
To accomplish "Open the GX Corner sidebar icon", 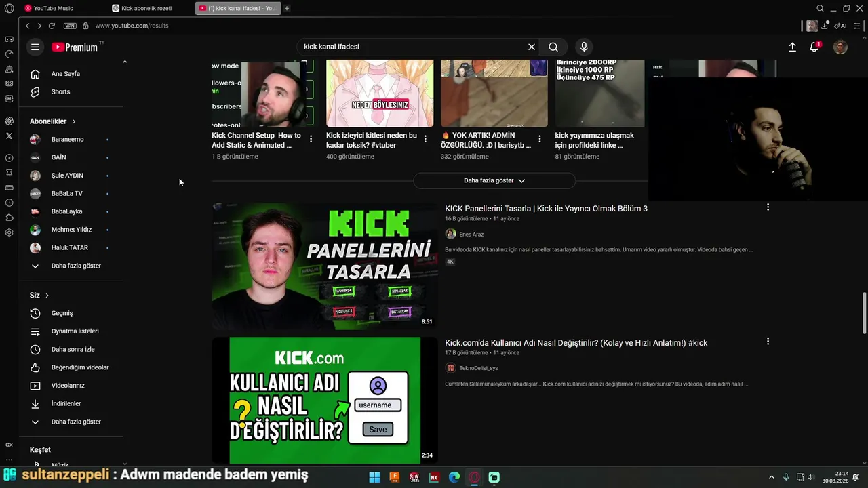I will point(9,445).
